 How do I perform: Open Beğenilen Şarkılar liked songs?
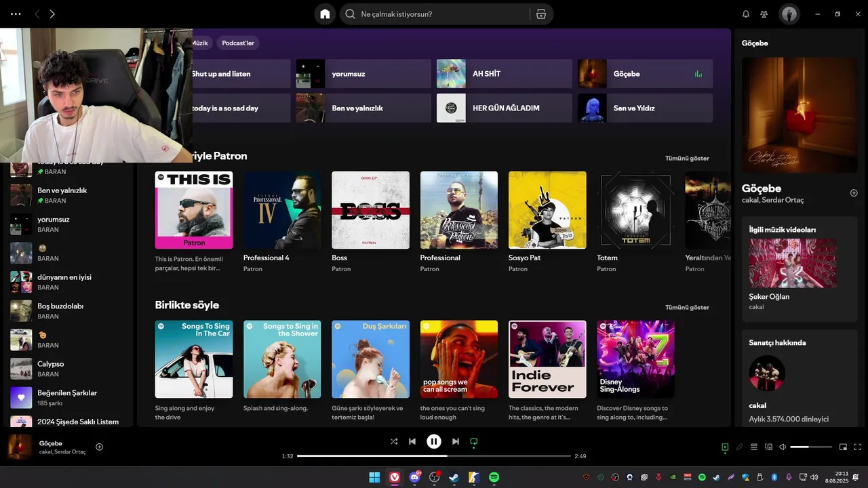pos(68,398)
